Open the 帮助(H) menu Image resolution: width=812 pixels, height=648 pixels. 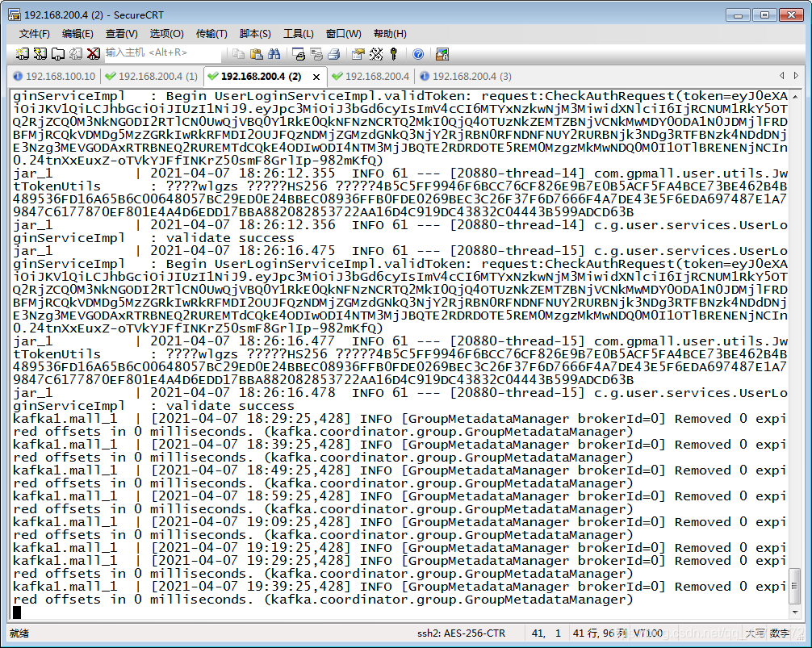(x=390, y=34)
